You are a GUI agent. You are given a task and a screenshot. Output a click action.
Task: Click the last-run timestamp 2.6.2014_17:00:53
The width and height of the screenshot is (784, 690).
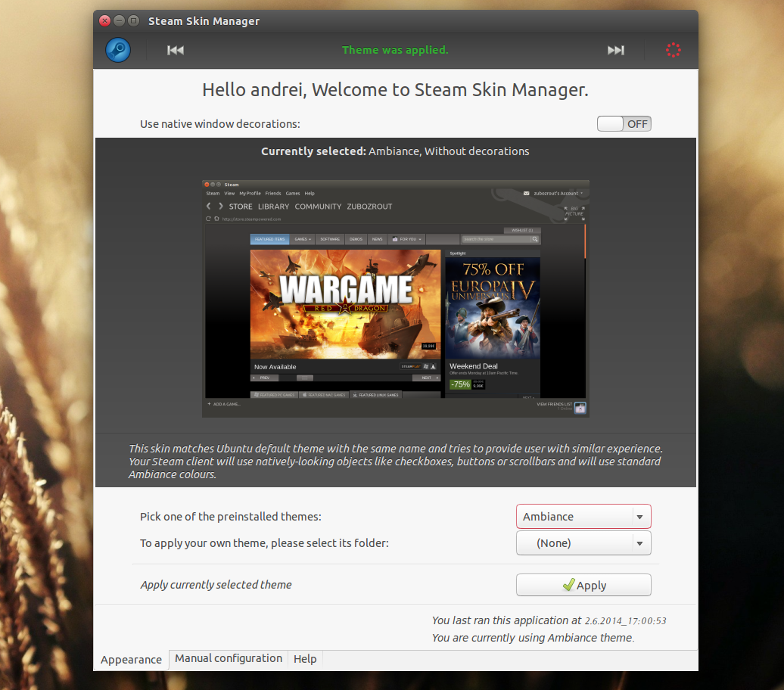[626, 621]
